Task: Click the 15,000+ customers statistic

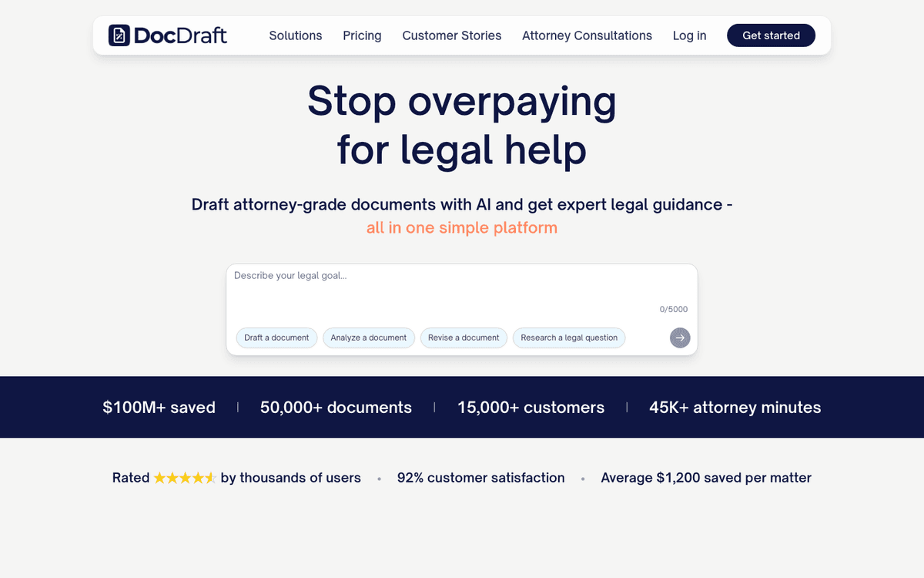Action: 531,408
